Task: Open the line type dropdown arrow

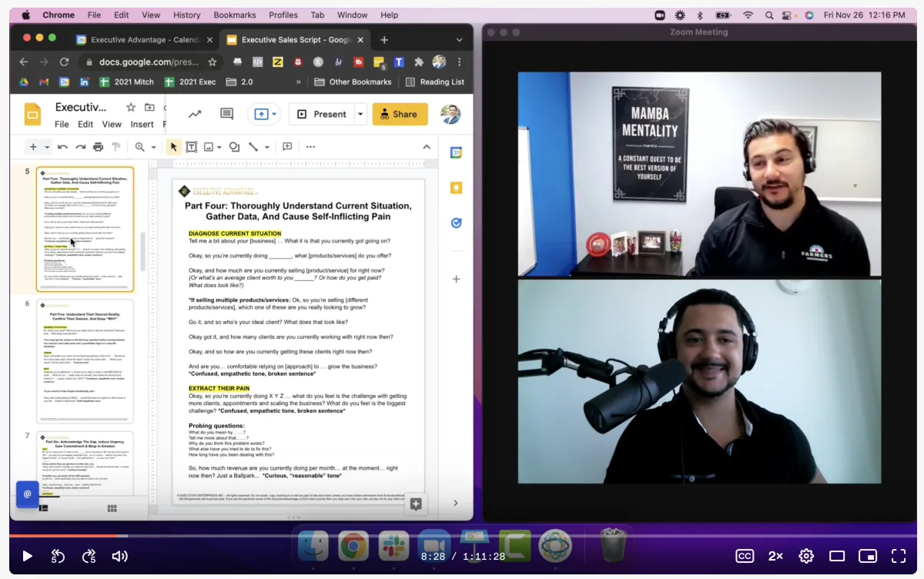Action: point(267,147)
